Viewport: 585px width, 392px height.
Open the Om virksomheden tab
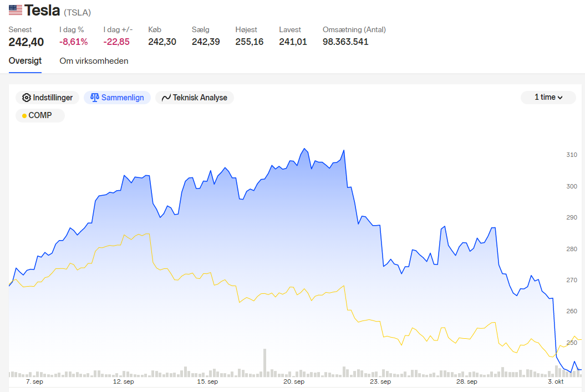click(x=94, y=61)
